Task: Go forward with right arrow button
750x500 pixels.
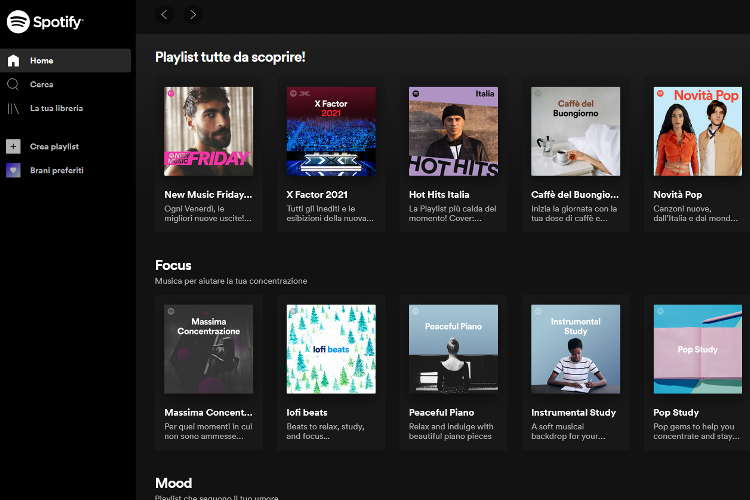Action: (193, 14)
